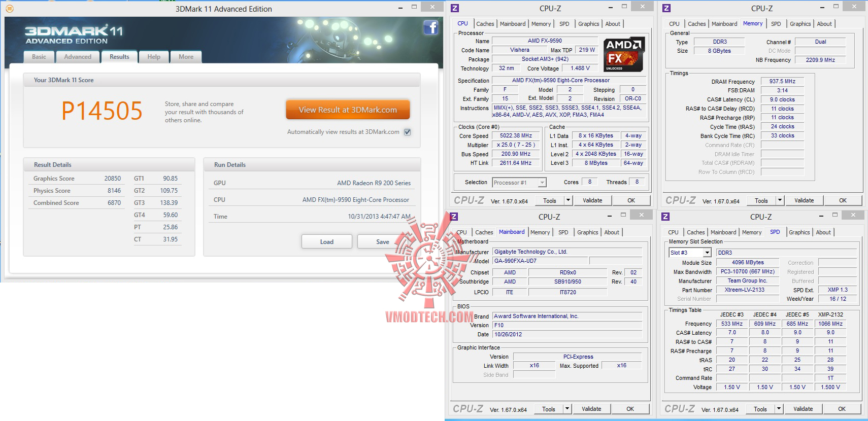868x421 pixels.
Task: Toggle automatically view results at 3DMark.com checkbox
Action: [x=407, y=132]
